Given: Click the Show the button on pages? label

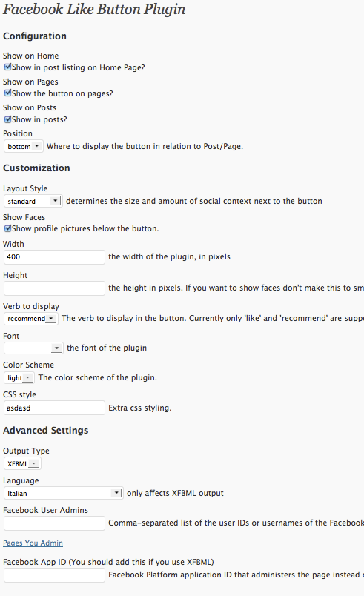Looking at the screenshot, I should point(62,94).
